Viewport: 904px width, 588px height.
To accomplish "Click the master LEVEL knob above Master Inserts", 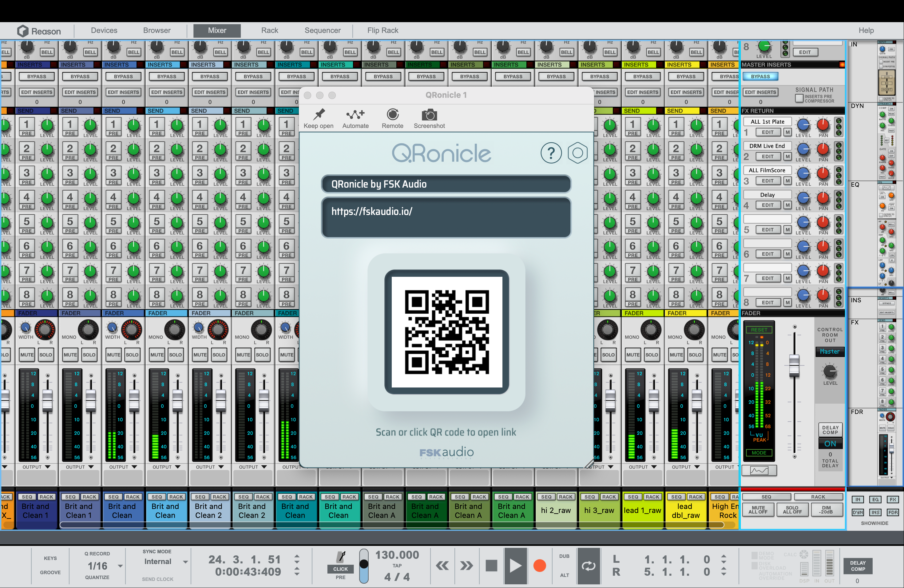I will 764,47.
